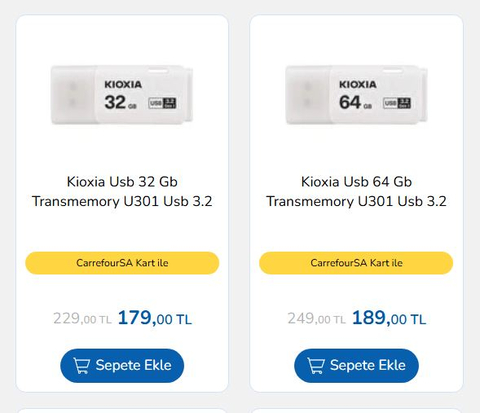480x413 pixels.
Task: Click the crossed-out 229,00 TL original price
Action: point(82,318)
